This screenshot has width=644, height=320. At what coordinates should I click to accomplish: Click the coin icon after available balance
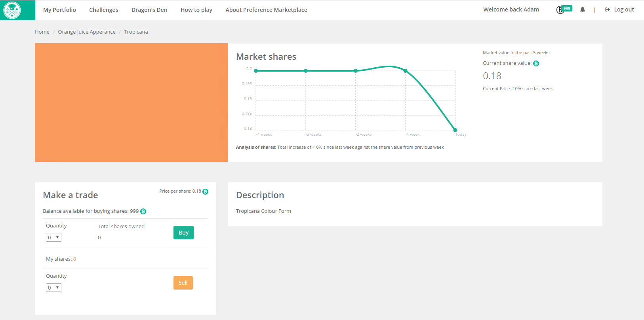pyautogui.click(x=143, y=212)
